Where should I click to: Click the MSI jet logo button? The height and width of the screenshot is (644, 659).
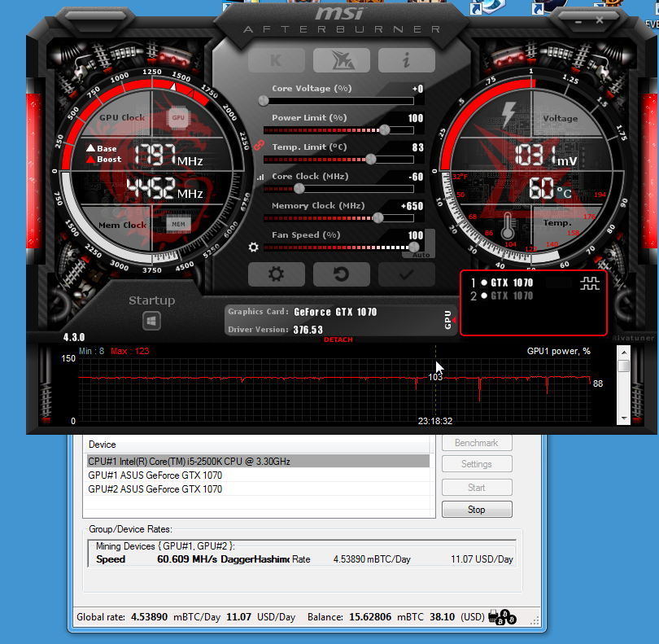pos(342,60)
